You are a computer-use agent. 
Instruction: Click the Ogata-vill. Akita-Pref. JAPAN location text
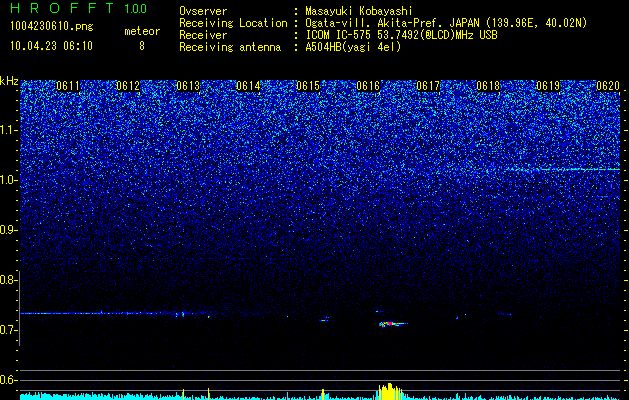point(446,23)
